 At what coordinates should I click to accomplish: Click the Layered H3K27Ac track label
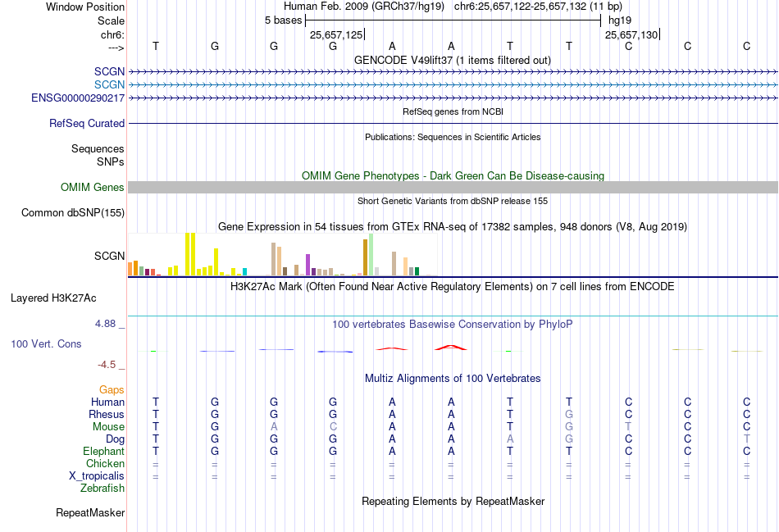[x=53, y=298]
